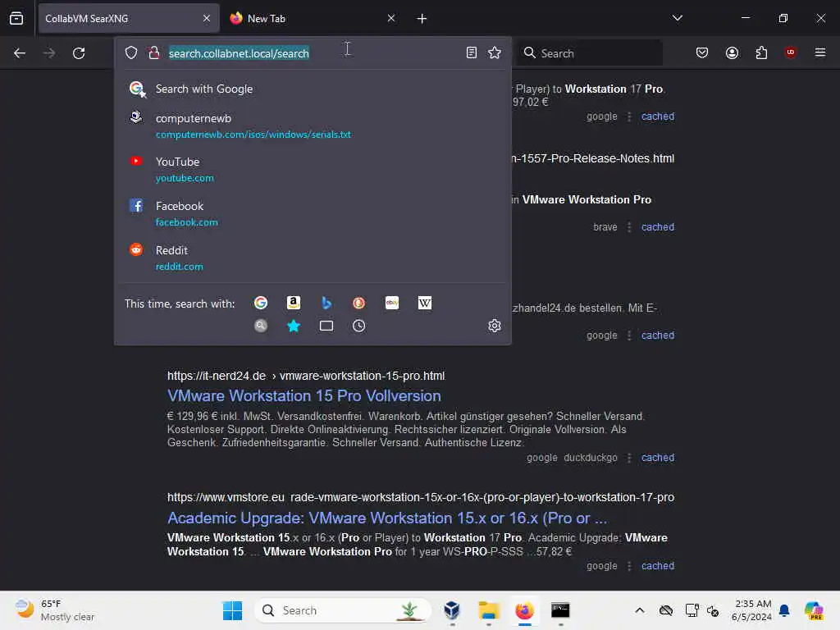Open VirtualBox from taskbar
This screenshot has width=840, height=630.
452,610
